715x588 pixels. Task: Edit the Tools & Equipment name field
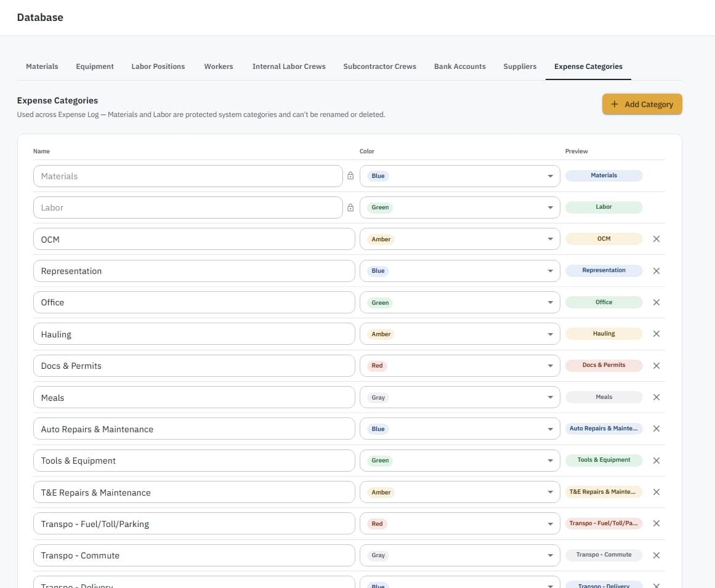pyautogui.click(x=194, y=461)
